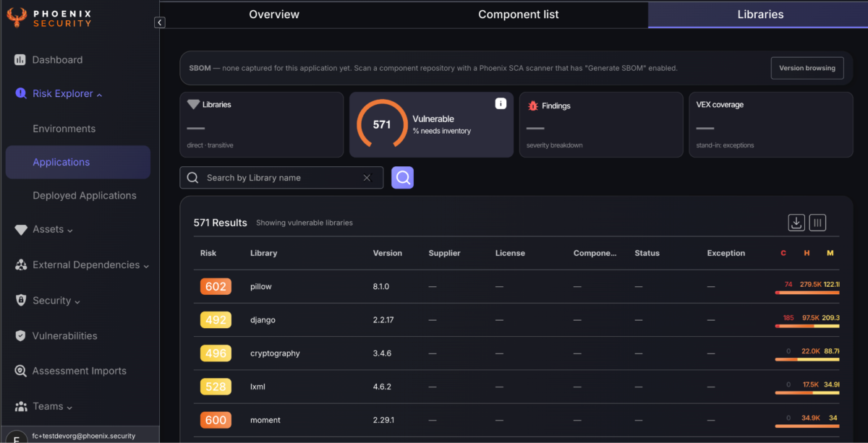Viewport: 868px width, 443px height.
Task: Open the moment library row
Action: click(x=516, y=420)
